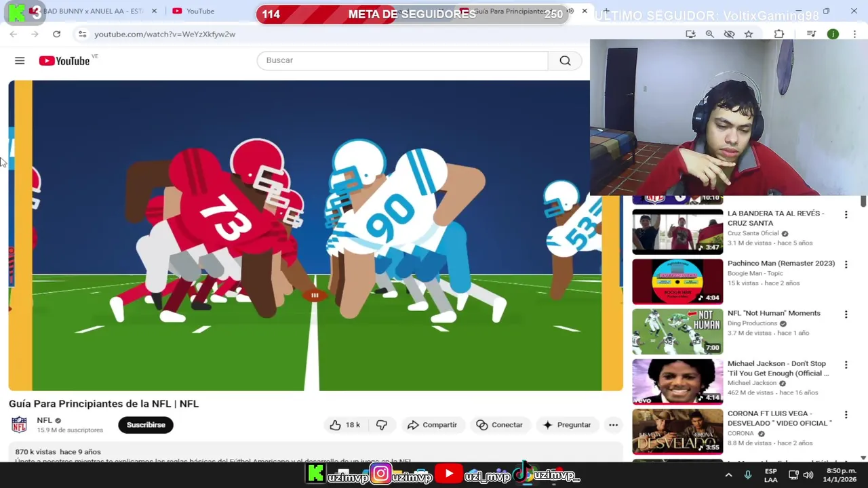
Task: Open options menu for NFL Not Human Moments
Action: tap(846, 314)
